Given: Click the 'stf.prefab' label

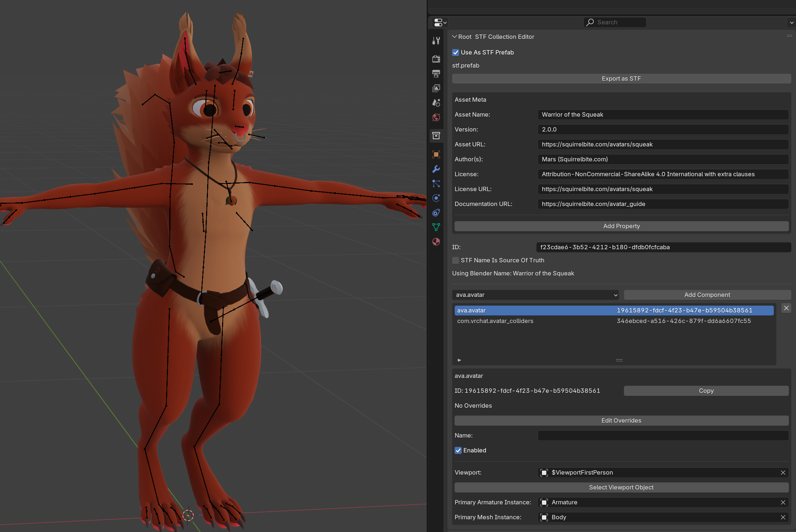Looking at the screenshot, I should 466,65.
